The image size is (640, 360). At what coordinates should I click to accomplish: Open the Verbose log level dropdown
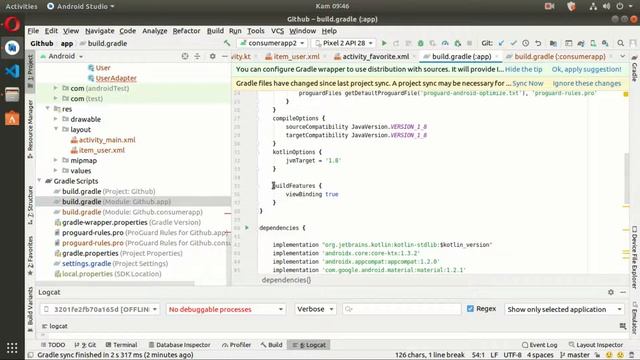315,309
